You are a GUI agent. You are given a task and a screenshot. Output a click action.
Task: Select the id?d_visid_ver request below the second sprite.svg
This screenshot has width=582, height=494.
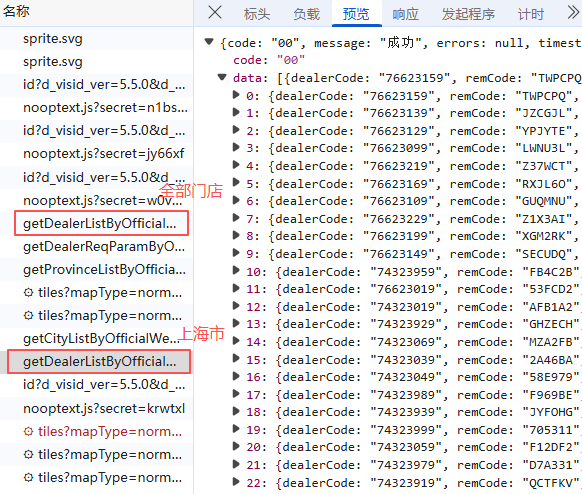96,85
